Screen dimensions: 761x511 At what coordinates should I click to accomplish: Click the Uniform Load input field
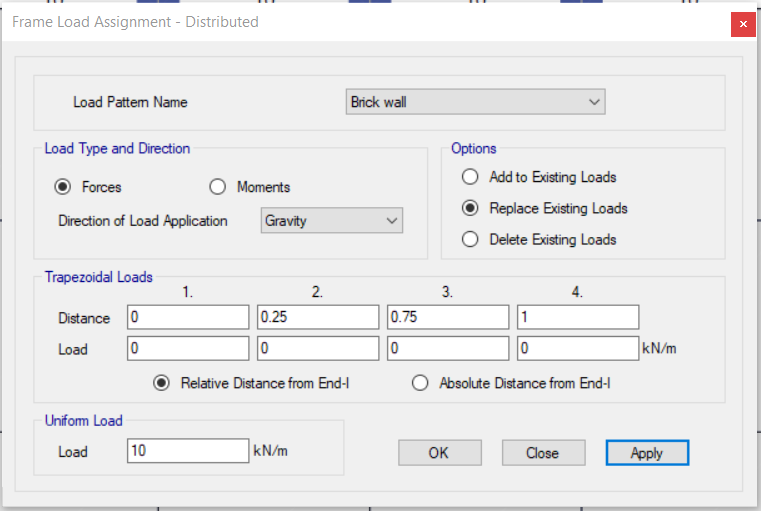tap(188, 451)
